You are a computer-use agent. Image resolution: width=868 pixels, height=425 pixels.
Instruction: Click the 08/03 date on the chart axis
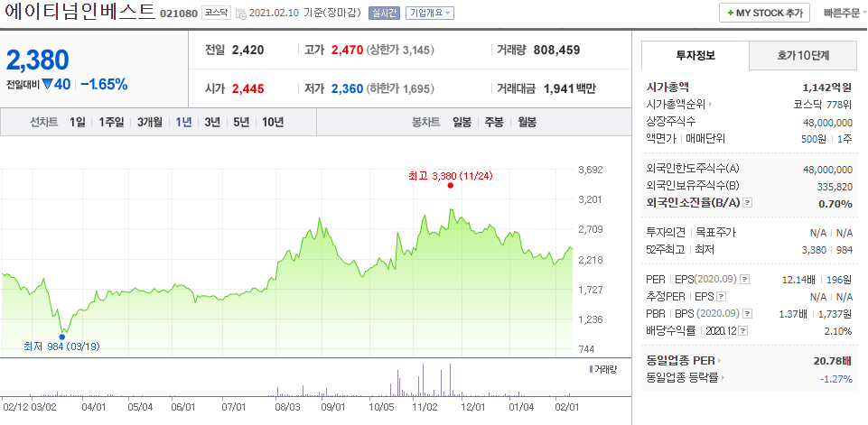click(286, 407)
